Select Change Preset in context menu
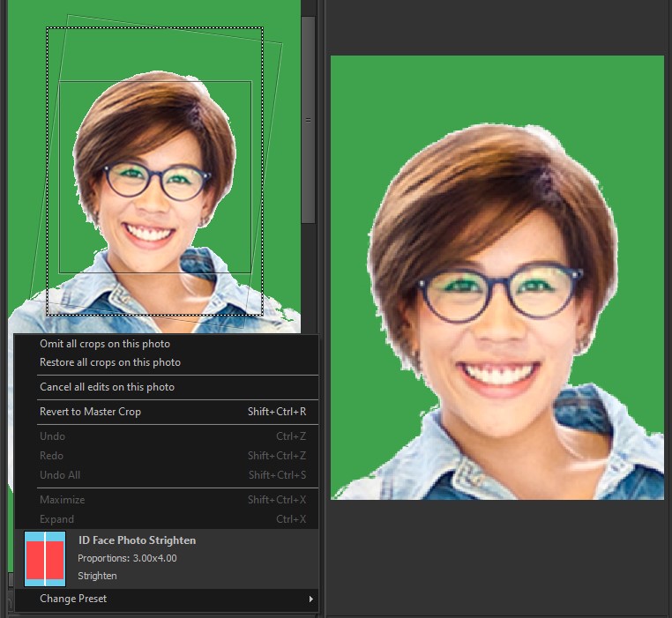 tap(73, 599)
